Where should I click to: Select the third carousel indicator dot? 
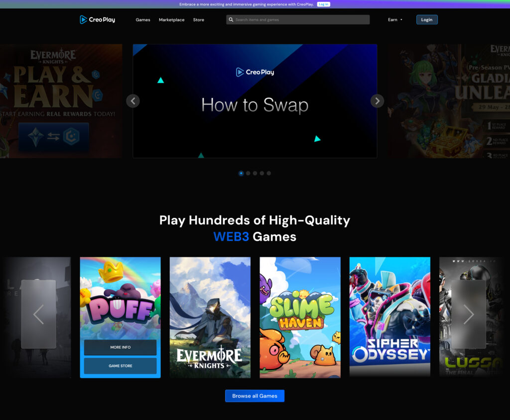tap(255, 173)
